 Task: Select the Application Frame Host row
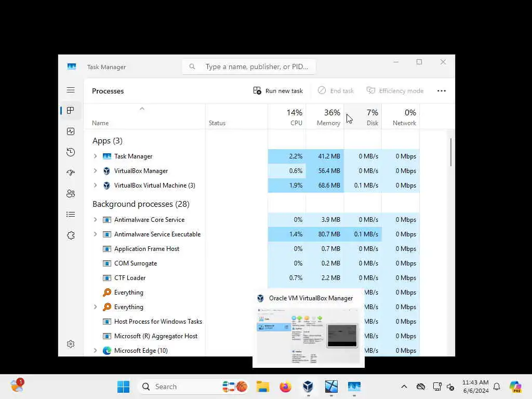coord(252,249)
